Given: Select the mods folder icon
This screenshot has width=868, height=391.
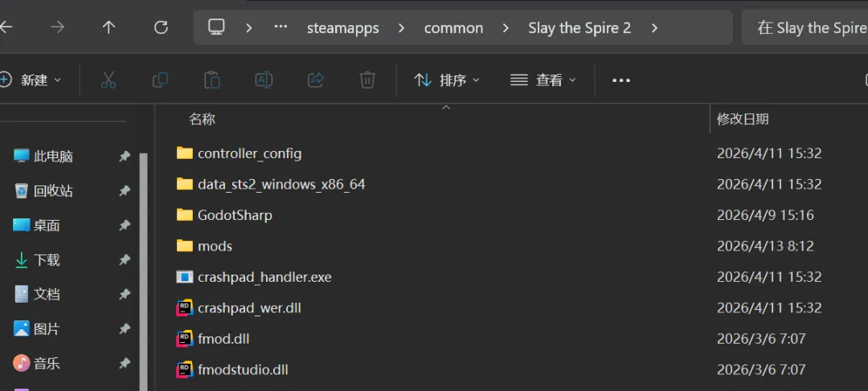Looking at the screenshot, I should tap(184, 246).
